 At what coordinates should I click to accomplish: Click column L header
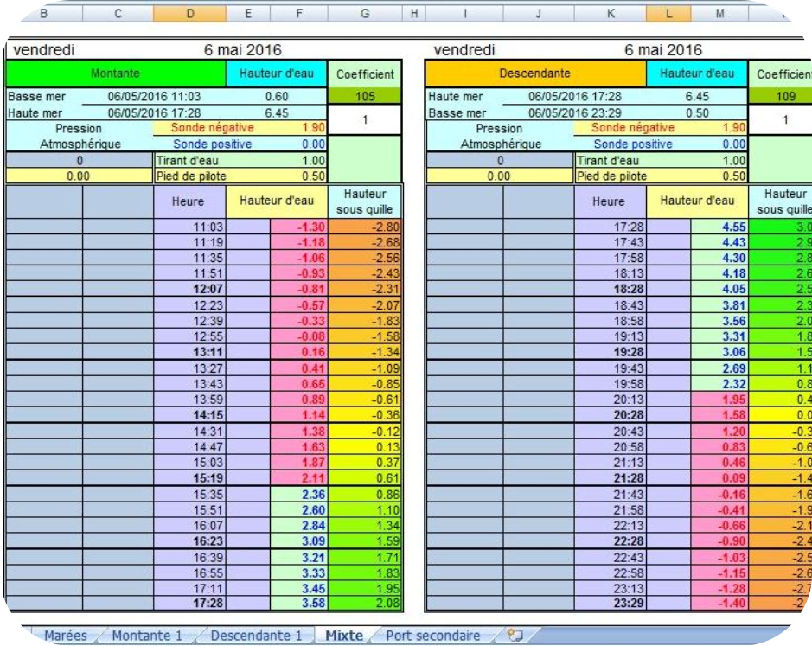click(x=669, y=13)
